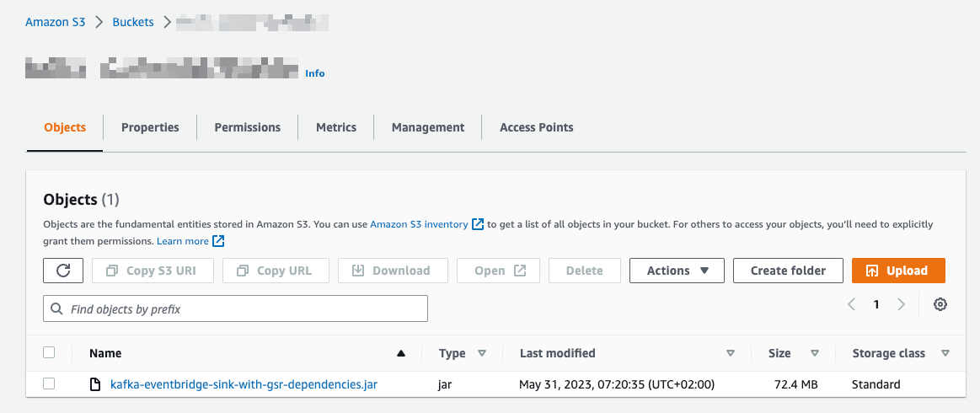The width and height of the screenshot is (980, 413).
Task: Sort by Name ascending arrow
Action: tap(401, 353)
